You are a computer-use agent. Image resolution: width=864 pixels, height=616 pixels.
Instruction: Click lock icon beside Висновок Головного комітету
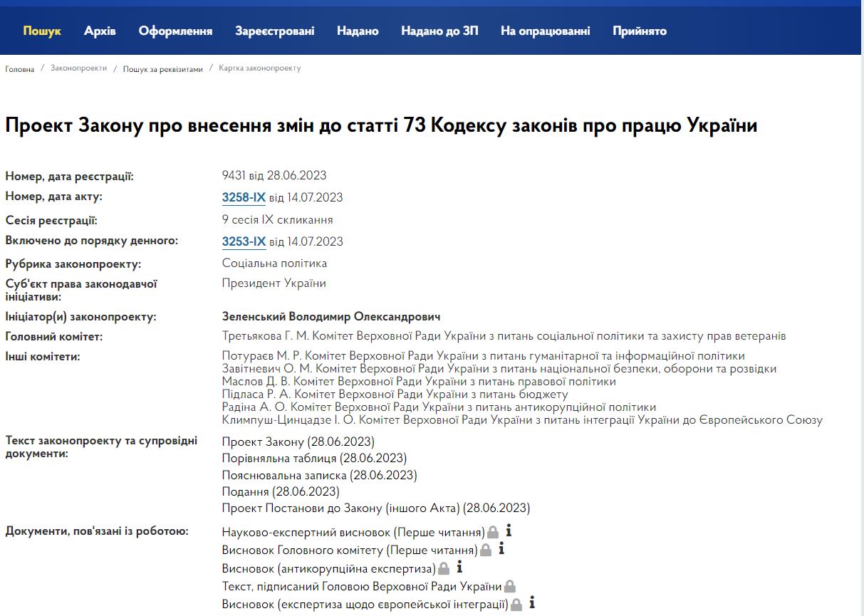click(485, 550)
